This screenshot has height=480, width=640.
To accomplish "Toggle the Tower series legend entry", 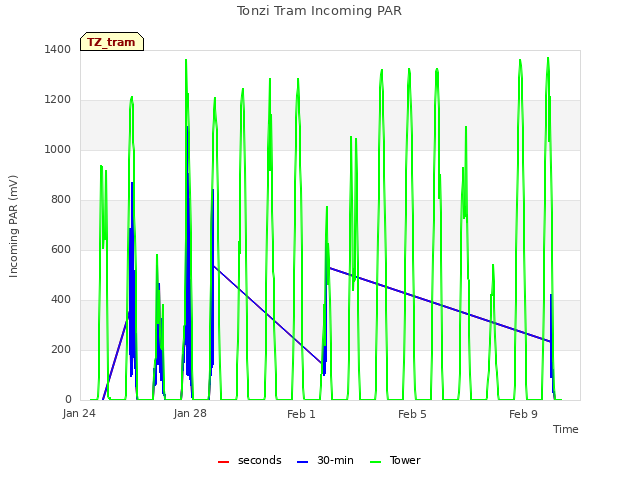I will click(395, 461).
